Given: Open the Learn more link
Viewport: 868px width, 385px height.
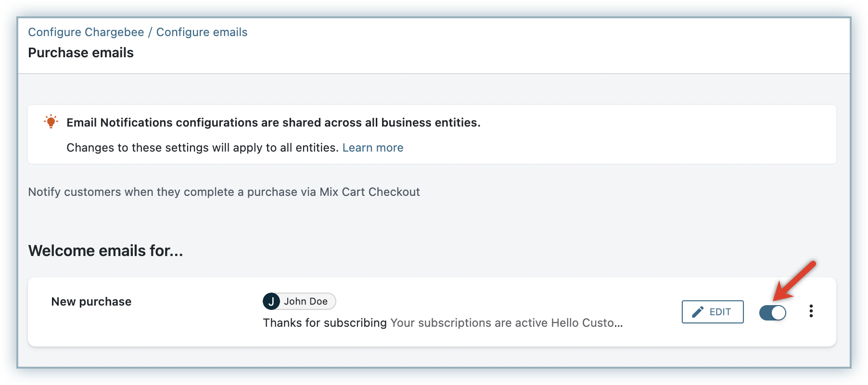Looking at the screenshot, I should point(372,148).
